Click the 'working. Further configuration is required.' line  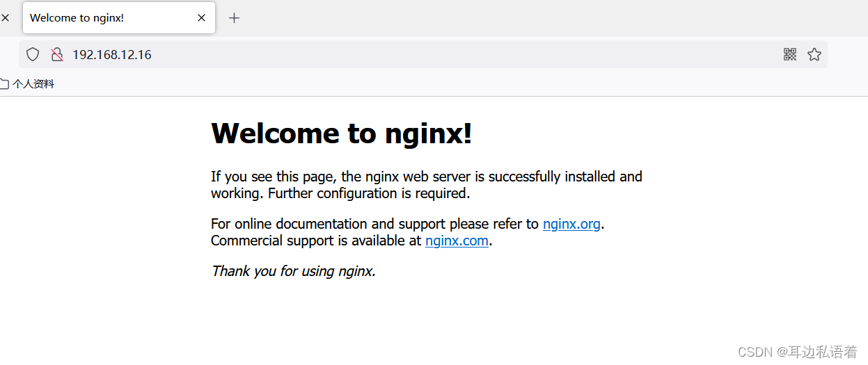(x=340, y=193)
